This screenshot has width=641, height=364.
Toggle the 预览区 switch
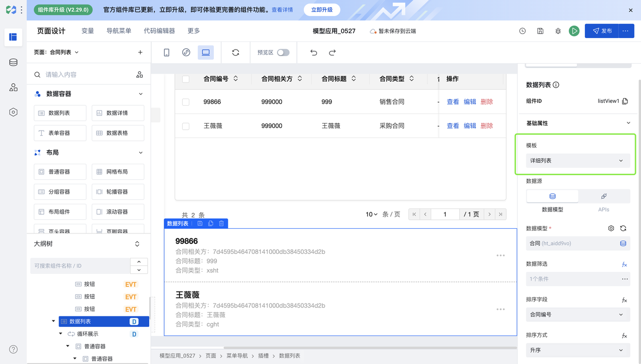(x=283, y=53)
